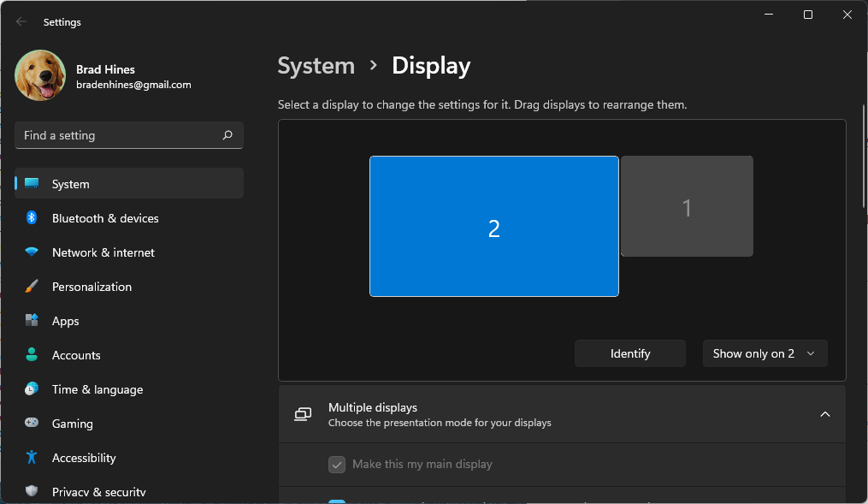Open the Show only on 2 dropdown
This screenshot has width=868, height=504.
point(765,353)
